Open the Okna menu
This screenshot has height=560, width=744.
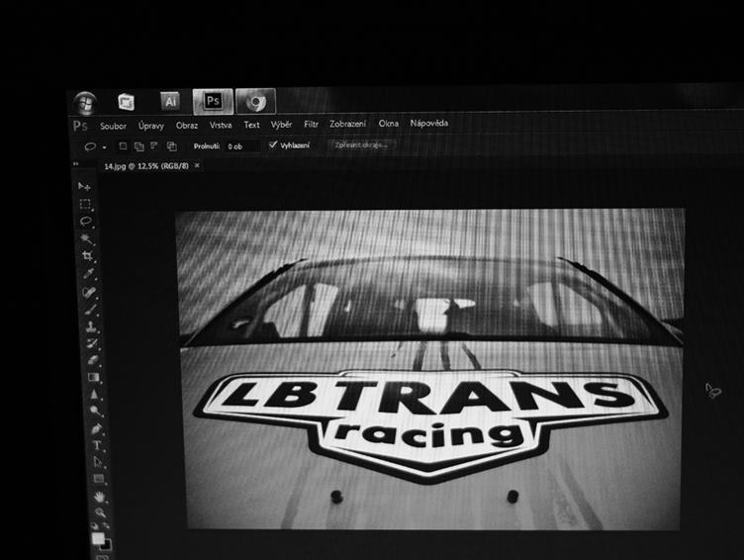click(388, 124)
